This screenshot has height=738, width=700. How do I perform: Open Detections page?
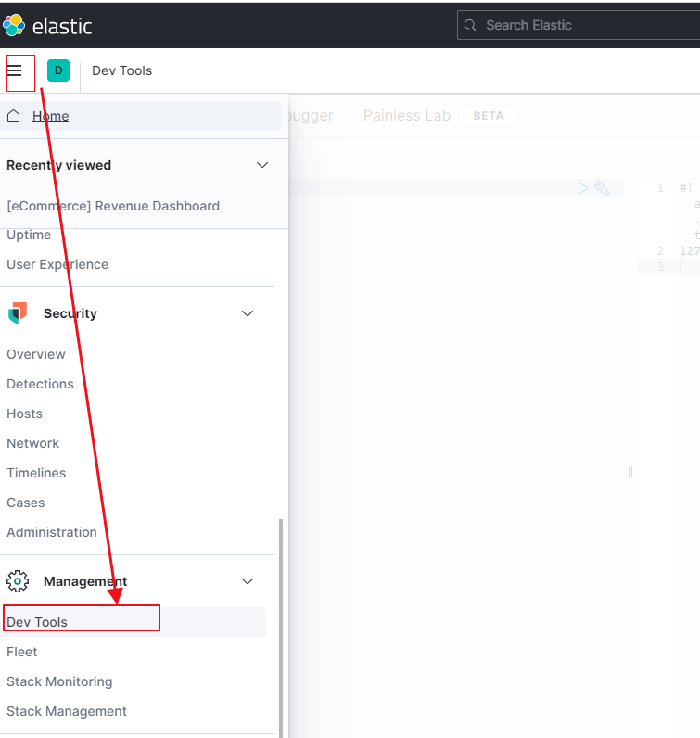[x=40, y=384]
